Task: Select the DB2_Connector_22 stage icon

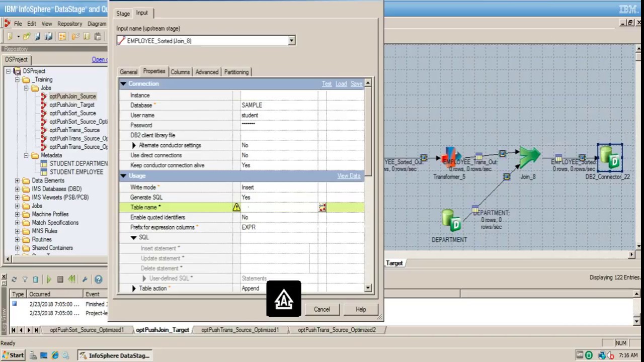Action: point(610,157)
